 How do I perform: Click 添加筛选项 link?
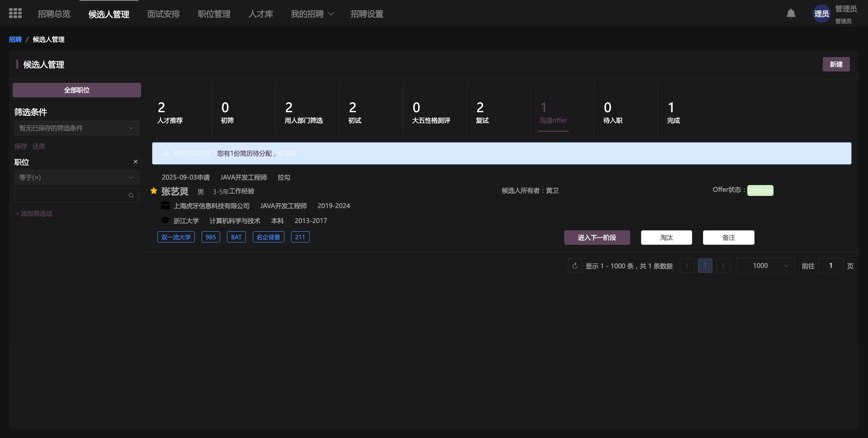pos(34,214)
